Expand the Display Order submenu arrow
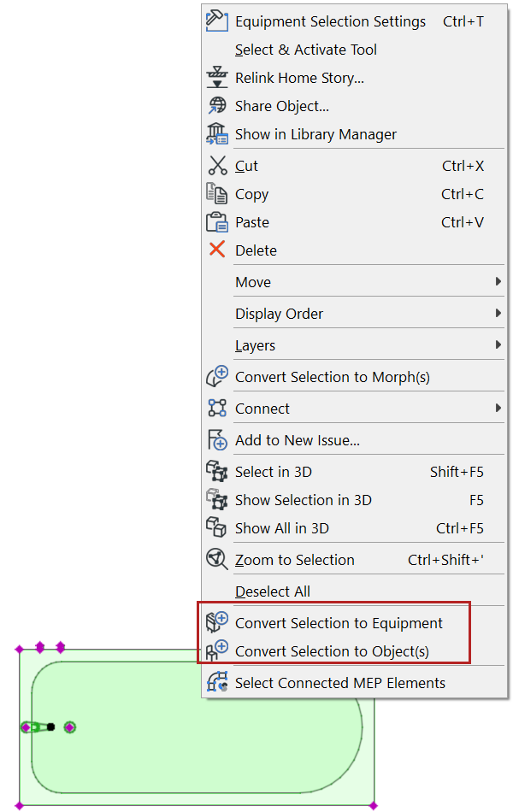Screen dimensions: 513x812 [x=498, y=314]
